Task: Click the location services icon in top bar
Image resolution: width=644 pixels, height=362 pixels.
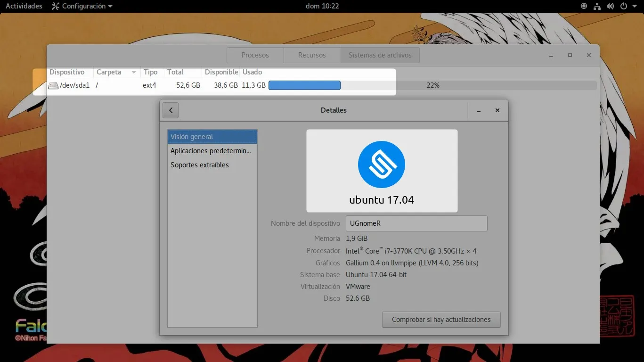Action: pyautogui.click(x=583, y=6)
